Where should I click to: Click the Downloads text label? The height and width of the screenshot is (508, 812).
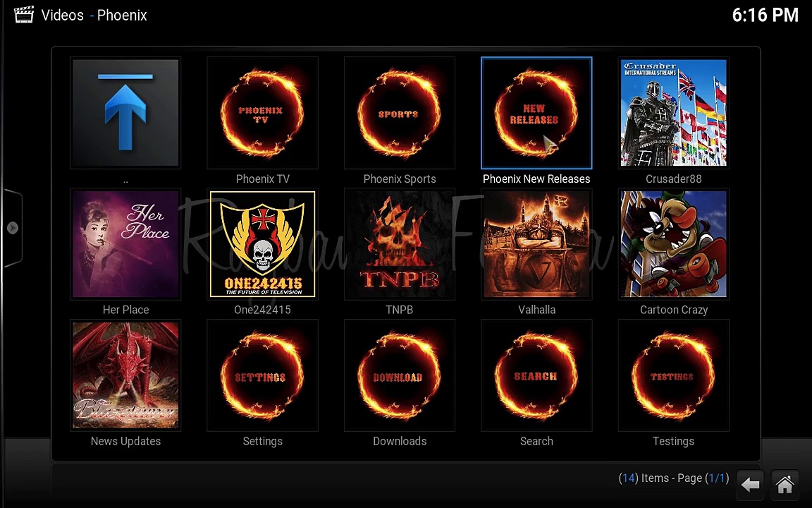click(x=399, y=441)
